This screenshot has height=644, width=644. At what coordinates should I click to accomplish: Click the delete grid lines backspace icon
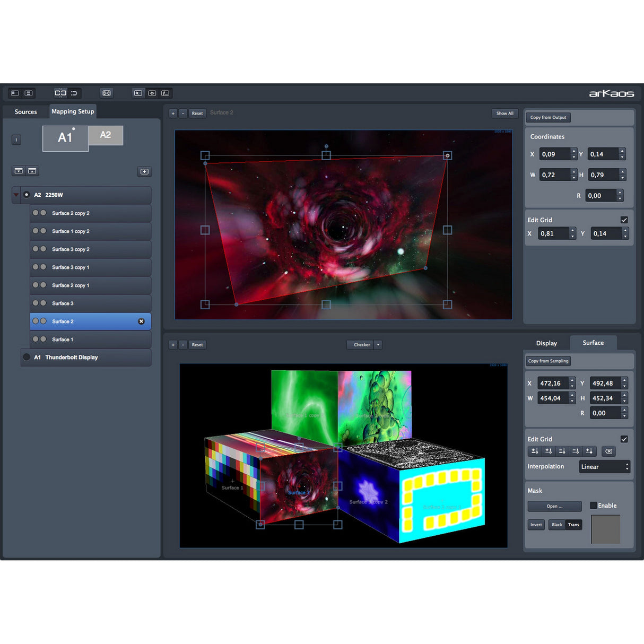pos(608,451)
